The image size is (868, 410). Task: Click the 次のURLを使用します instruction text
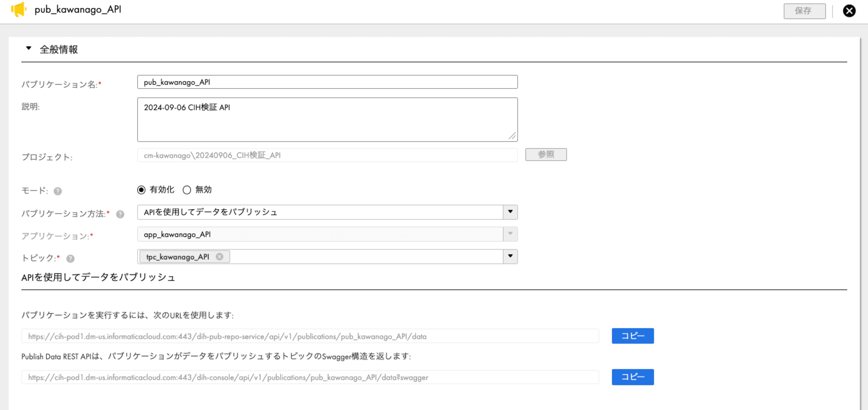[128, 315]
